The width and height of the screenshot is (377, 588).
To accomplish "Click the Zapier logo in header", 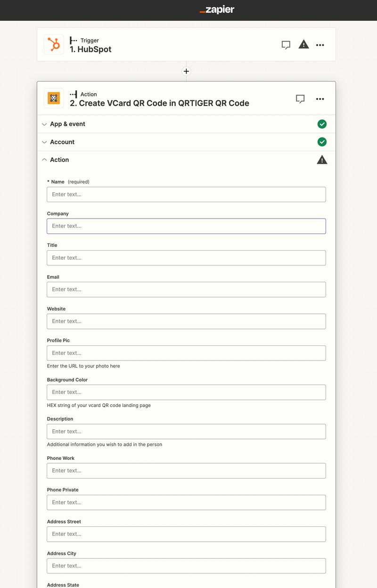I will click(x=217, y=10).
